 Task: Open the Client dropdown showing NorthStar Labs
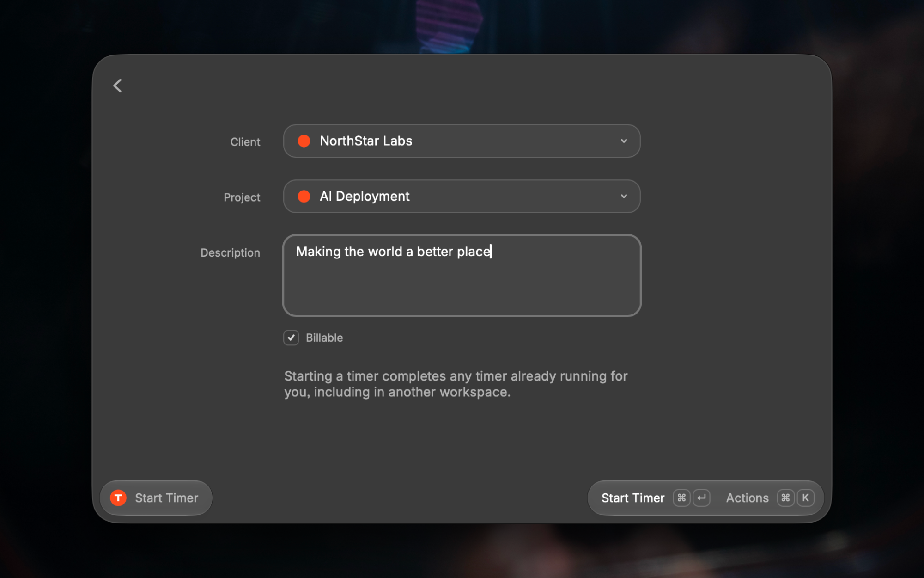tap(462, 141)
